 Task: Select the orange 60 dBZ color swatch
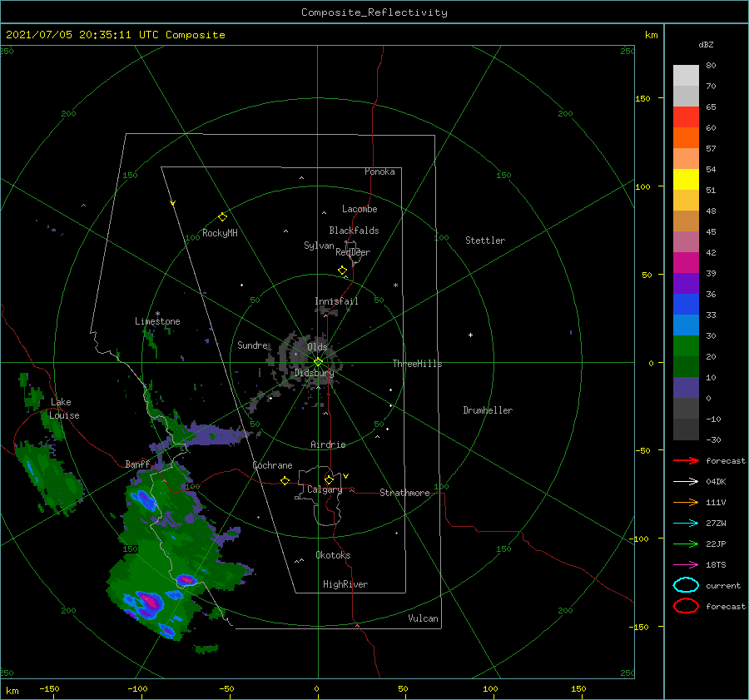click(x=686, y=138)
